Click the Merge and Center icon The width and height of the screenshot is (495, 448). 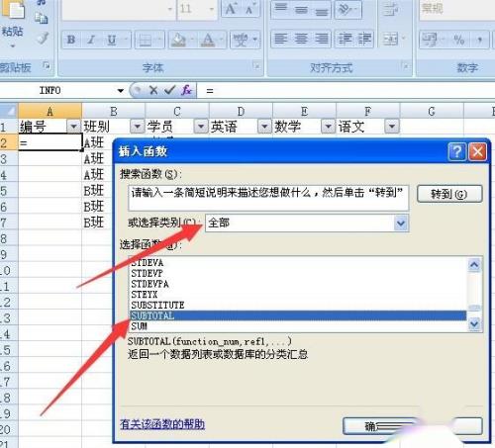coord(390,39)
